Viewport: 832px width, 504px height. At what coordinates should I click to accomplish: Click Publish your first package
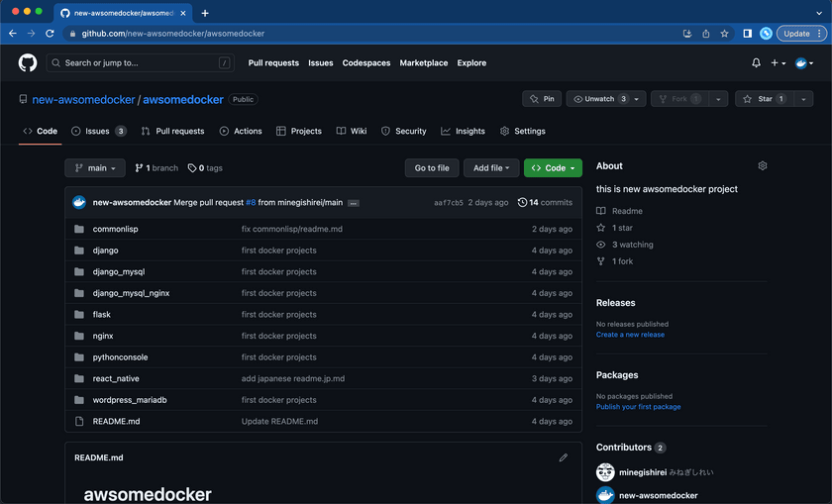pyautogui.click(x=638, y=407)
